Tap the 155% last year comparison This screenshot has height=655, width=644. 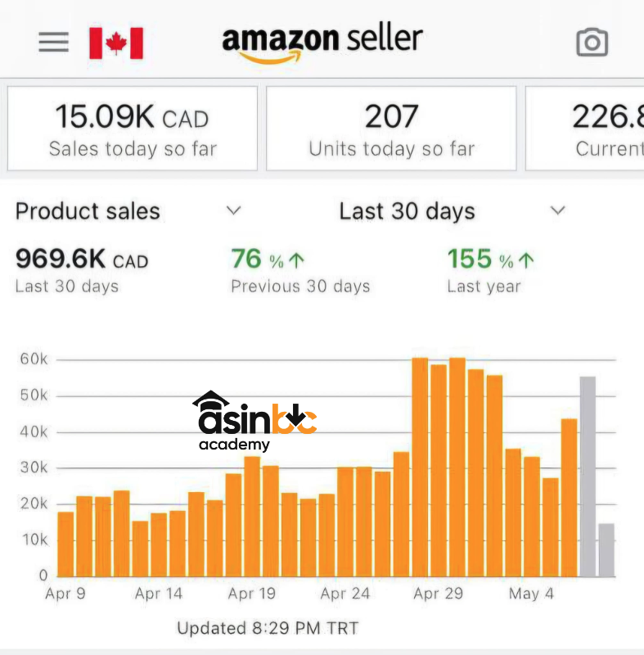point(490,270)
